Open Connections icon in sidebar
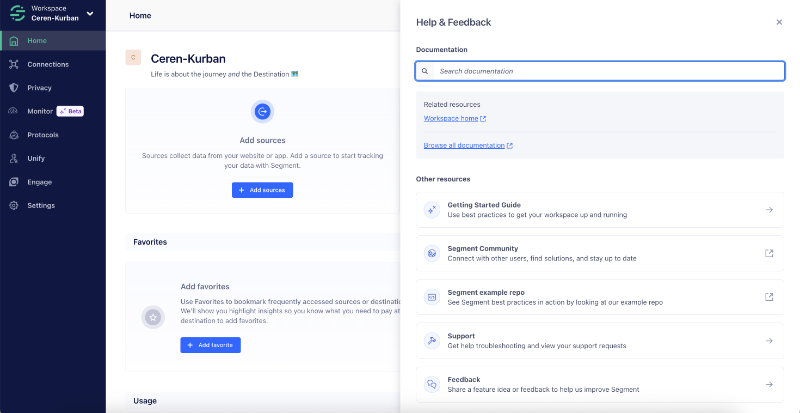Screen dimensions: 800x413 click(x=14, y=64)
